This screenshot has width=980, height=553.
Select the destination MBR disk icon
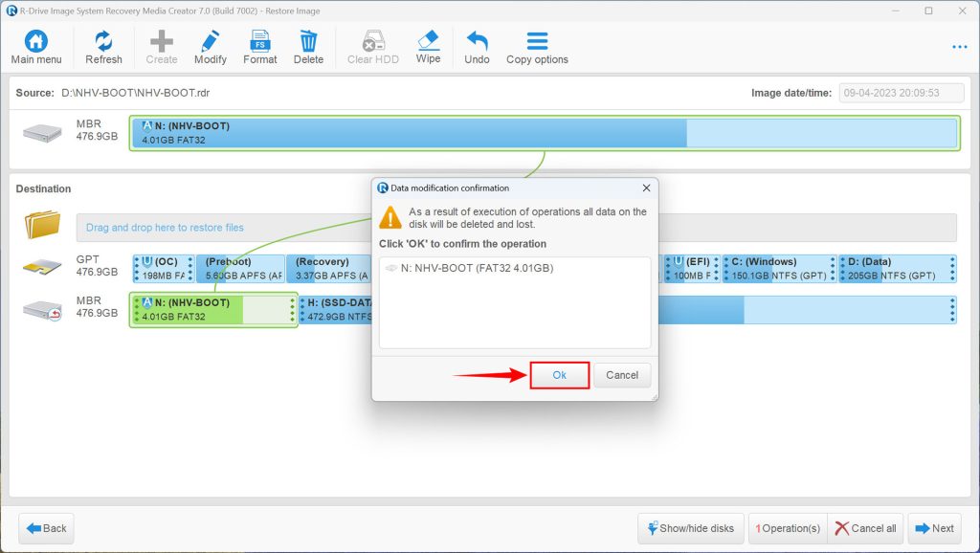tap(42, 310)
